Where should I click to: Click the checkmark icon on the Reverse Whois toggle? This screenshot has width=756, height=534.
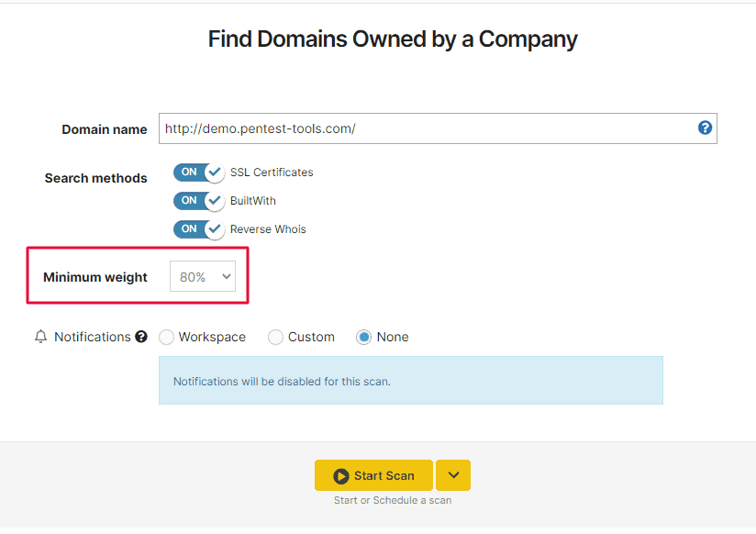213,229
